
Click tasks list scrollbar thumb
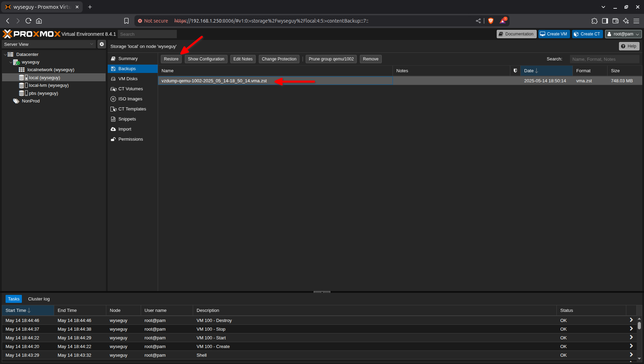pyautogui.click(x=639, y=326)
